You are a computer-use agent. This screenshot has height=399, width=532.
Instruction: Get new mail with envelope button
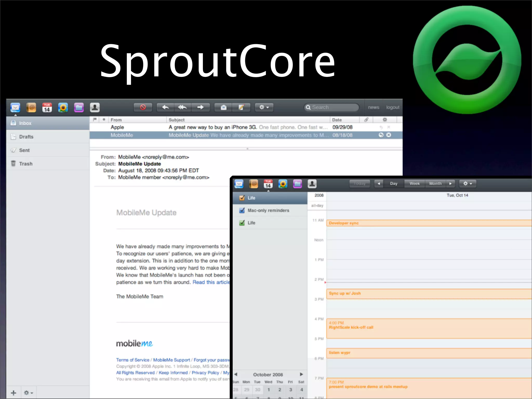(223, 107)
